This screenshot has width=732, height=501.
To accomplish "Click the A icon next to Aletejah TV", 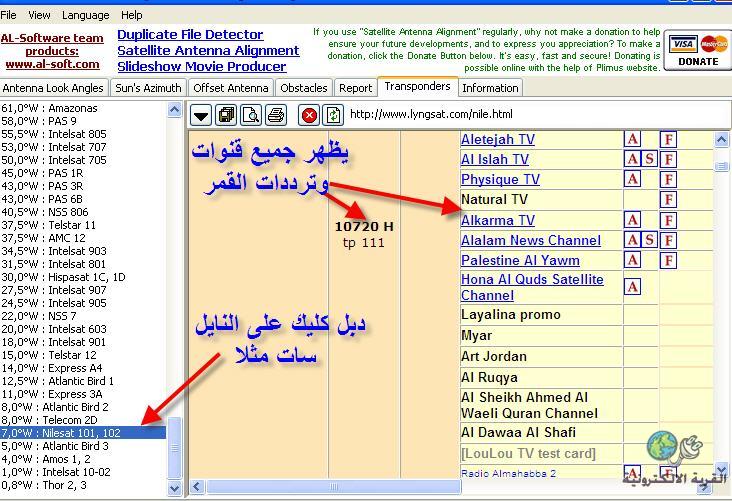I will click(x=633, y=139).
